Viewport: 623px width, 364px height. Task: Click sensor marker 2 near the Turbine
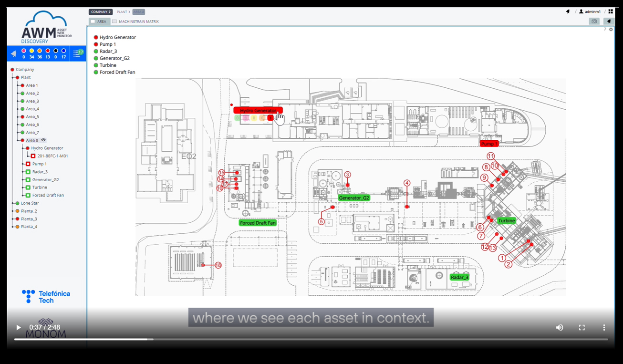509,264
